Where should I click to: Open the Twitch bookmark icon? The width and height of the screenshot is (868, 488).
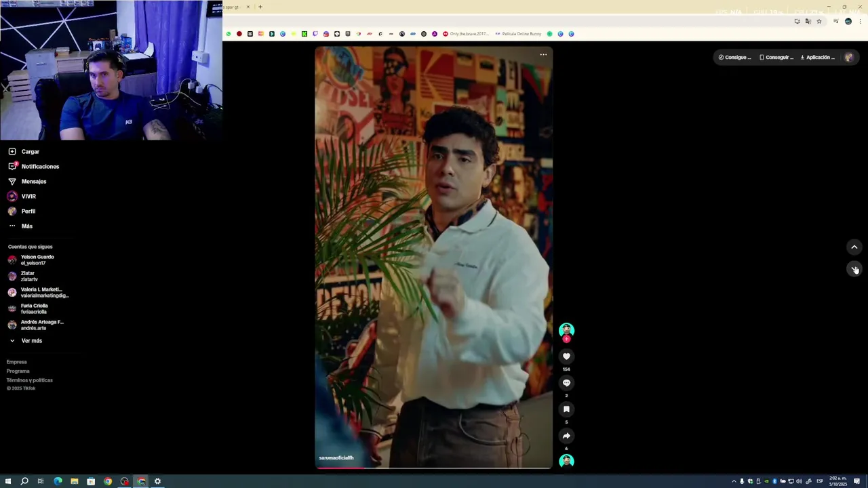(x=315, y=34)
